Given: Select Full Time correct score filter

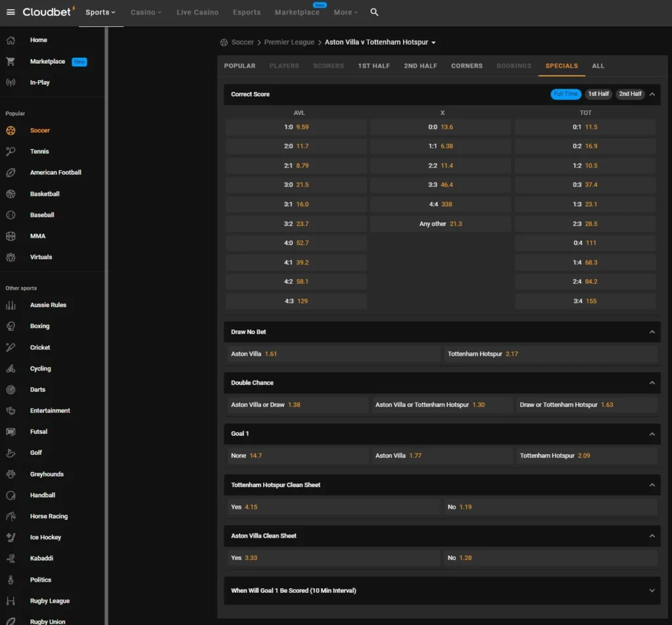Looking at the screenshot, I should [566, 94].
